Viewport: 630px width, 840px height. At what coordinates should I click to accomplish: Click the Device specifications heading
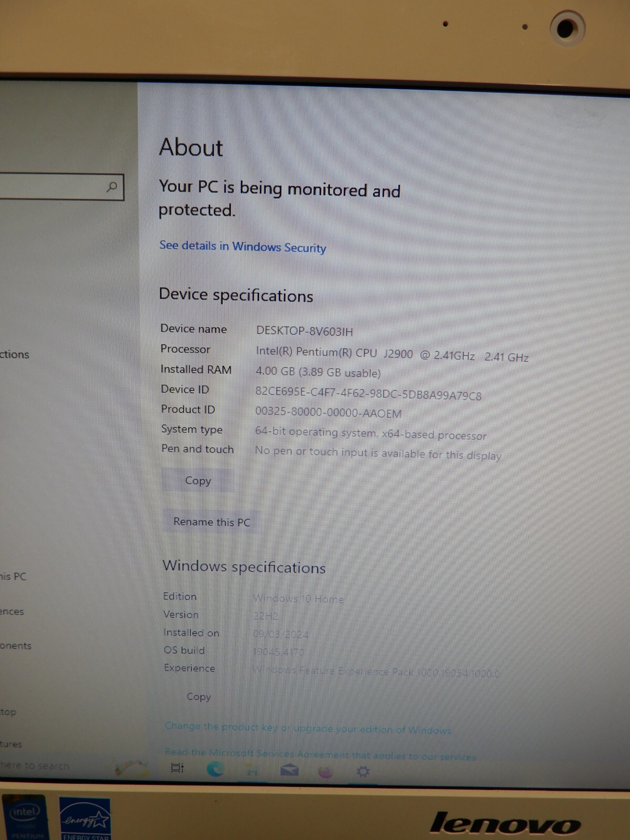(x=236, y=295)
